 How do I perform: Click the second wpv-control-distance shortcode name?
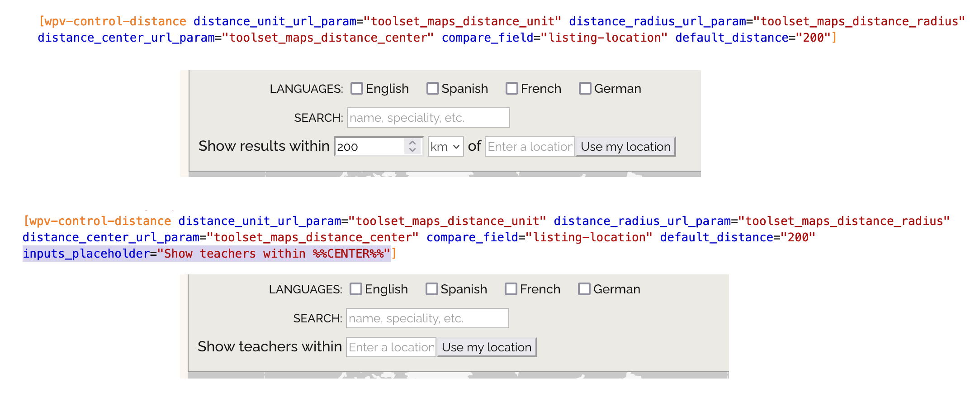(x=100, y=221)
